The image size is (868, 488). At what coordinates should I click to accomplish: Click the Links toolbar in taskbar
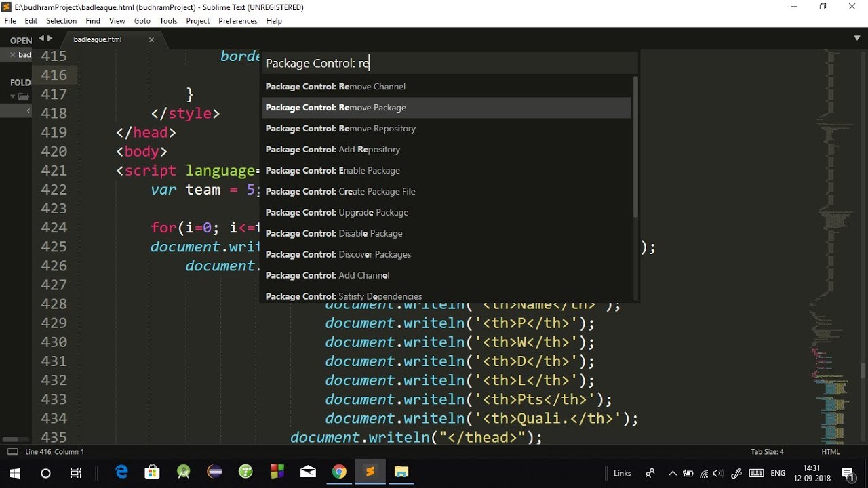point(622,474)
